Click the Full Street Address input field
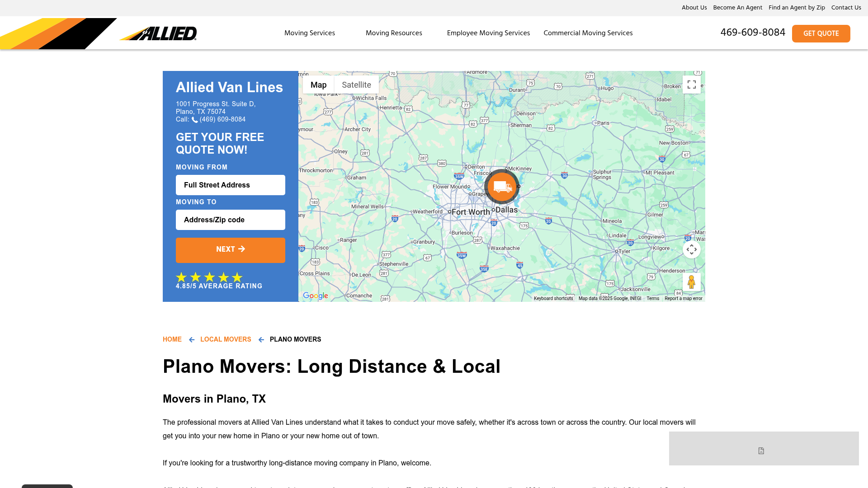 (x=230, y=185)
